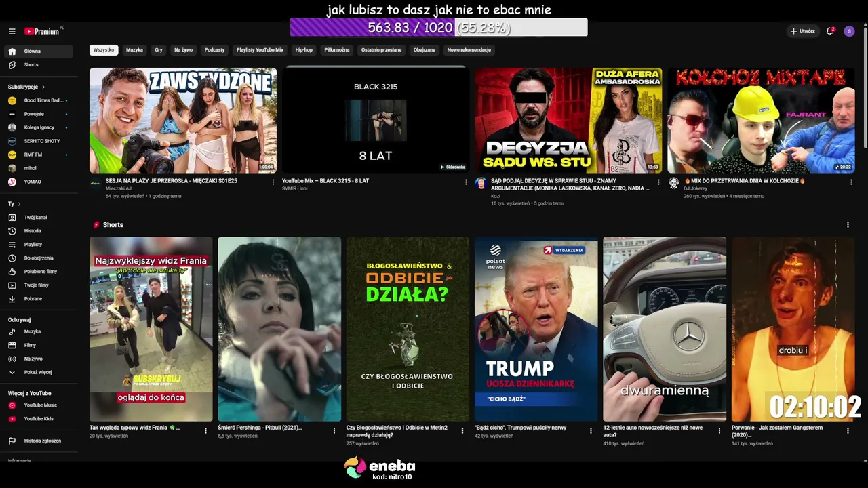Expand the Ty section chevron
The width and height of the screenshot is (868, 488).
point(19,204)
